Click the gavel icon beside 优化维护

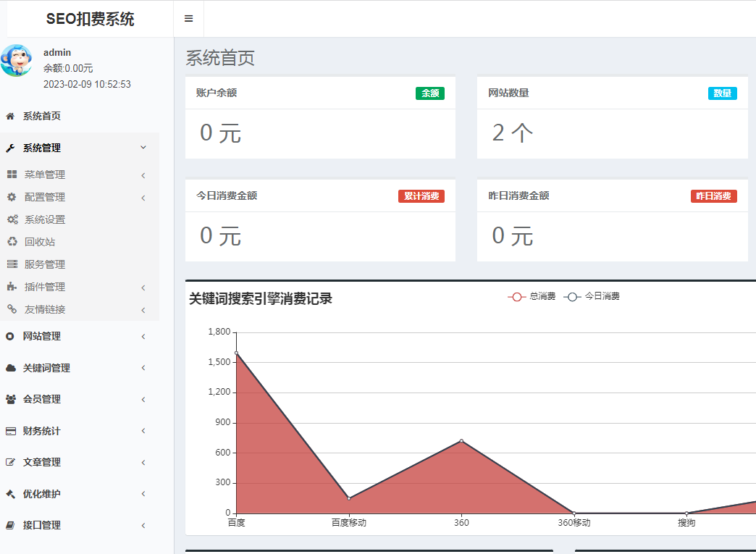10,494
